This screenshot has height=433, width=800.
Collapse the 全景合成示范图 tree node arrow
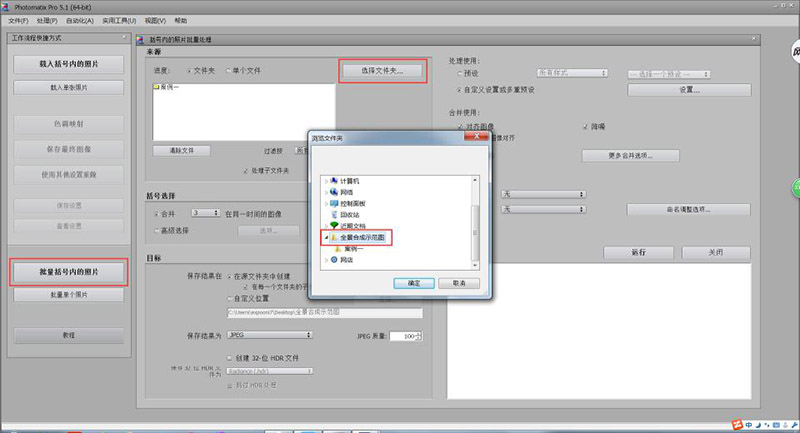(x=323, y=238)
